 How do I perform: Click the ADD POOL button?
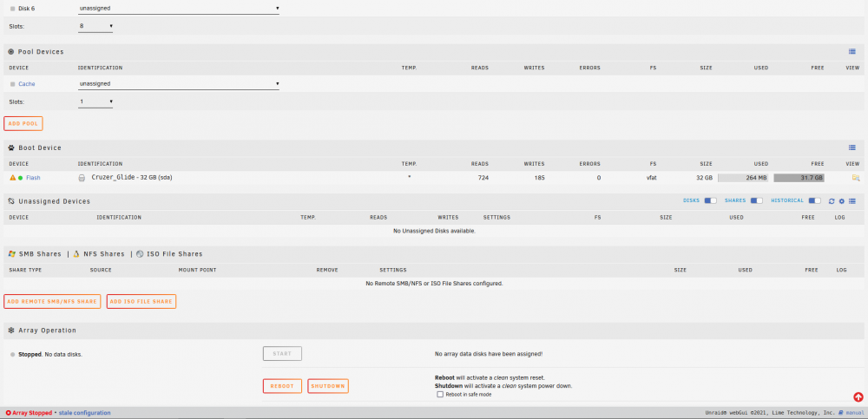[23, 123]
